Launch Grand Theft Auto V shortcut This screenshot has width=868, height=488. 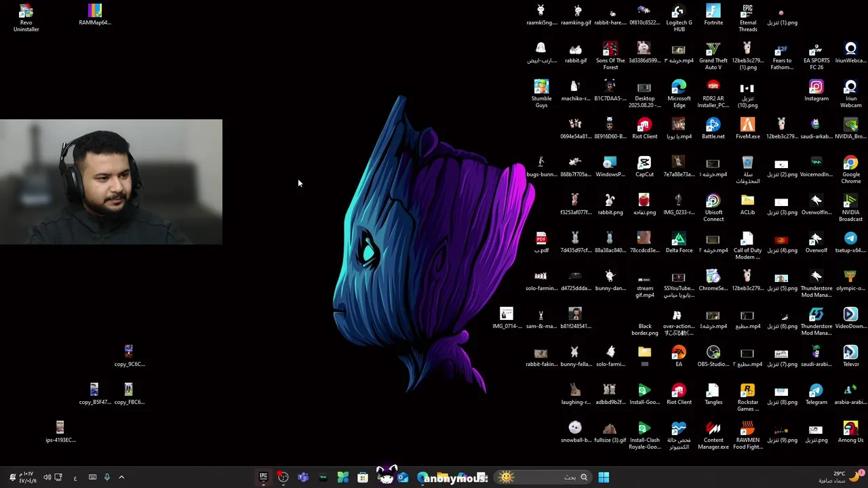(713, 56)
